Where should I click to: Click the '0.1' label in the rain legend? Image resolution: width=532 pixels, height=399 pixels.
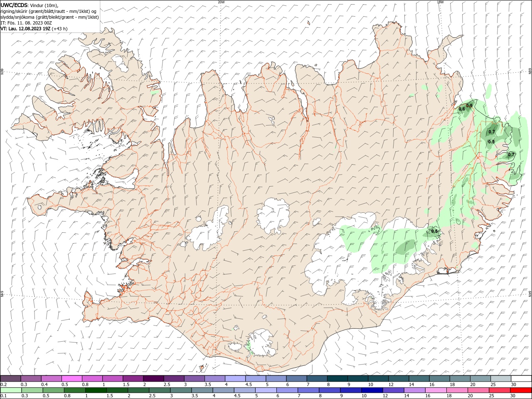[x=3, y=396]
